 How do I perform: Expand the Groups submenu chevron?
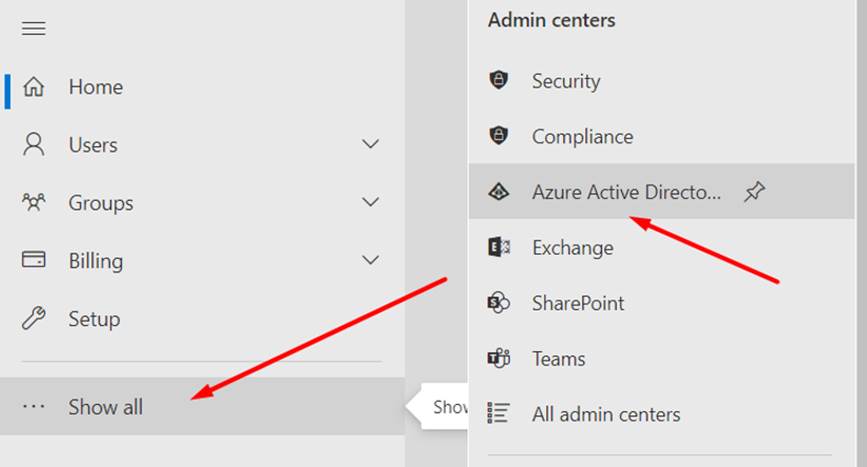(x=370, y=203)
